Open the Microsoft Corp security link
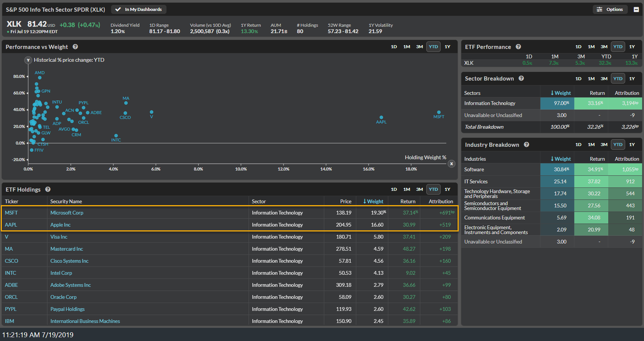 tap(67, 213)
